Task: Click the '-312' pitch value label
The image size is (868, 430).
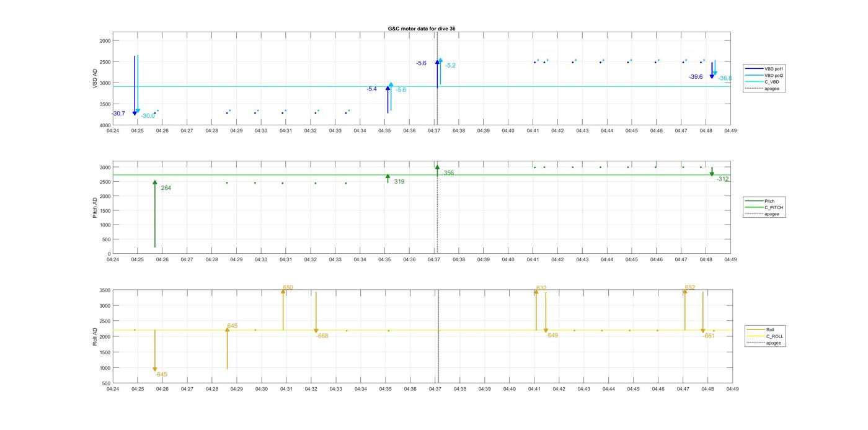Action: click(x=723, y=179)
